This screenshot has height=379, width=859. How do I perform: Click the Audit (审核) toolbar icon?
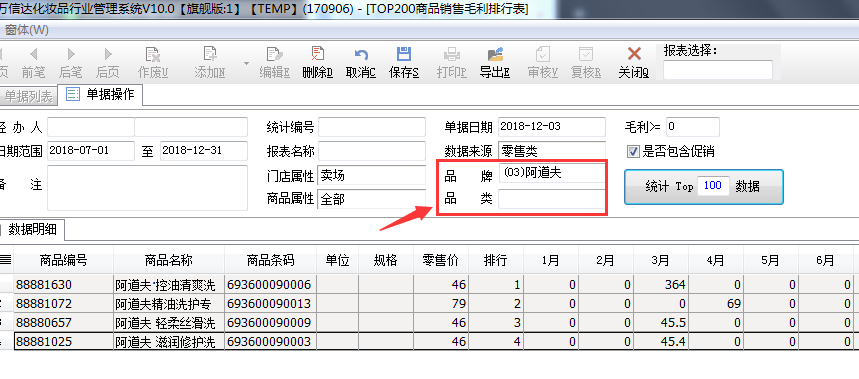(x=542, y=54)
